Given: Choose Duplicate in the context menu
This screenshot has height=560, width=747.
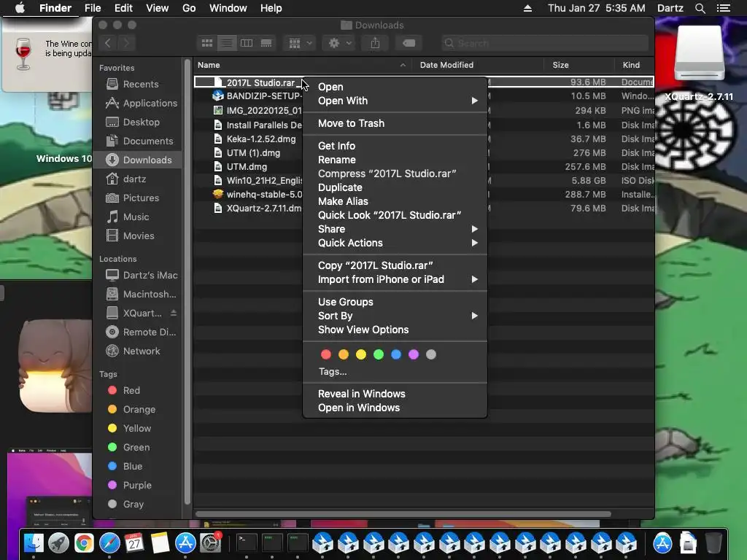Looking at the screenshot, I should (x=395, y=187).
